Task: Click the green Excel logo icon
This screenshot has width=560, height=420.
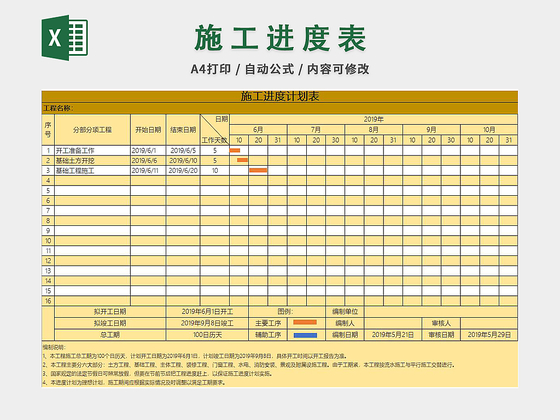Action: tap(65, 38)
